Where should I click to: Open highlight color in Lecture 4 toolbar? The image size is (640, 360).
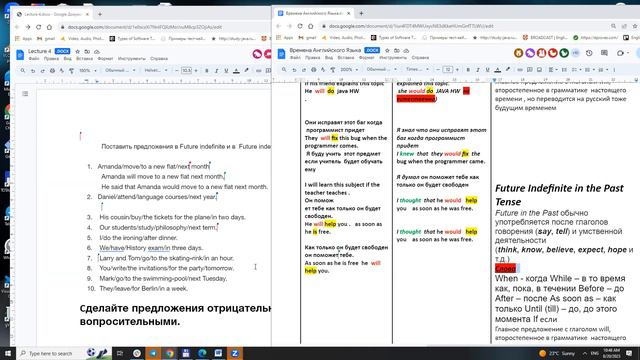247,71
